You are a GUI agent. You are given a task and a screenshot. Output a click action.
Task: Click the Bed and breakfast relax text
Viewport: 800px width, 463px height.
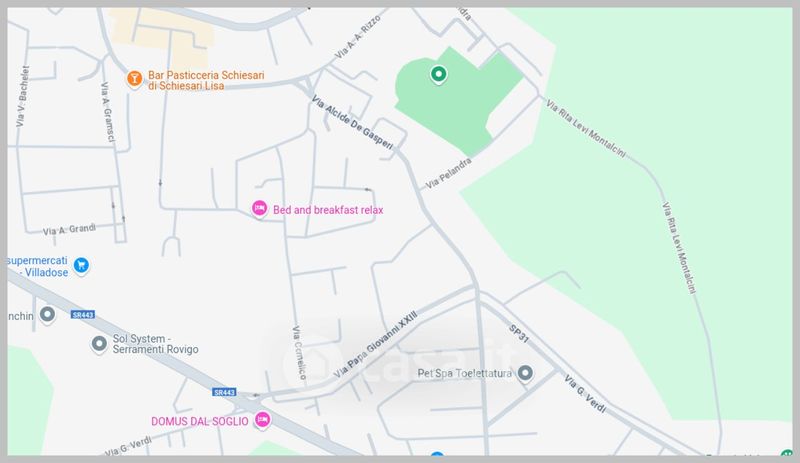[x=328, y=210]
